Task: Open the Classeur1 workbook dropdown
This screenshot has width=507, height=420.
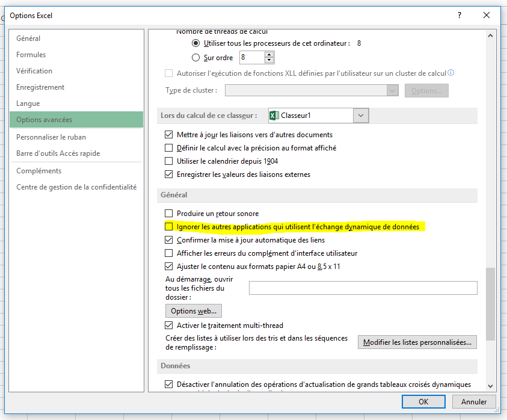Action: (361, 116)
